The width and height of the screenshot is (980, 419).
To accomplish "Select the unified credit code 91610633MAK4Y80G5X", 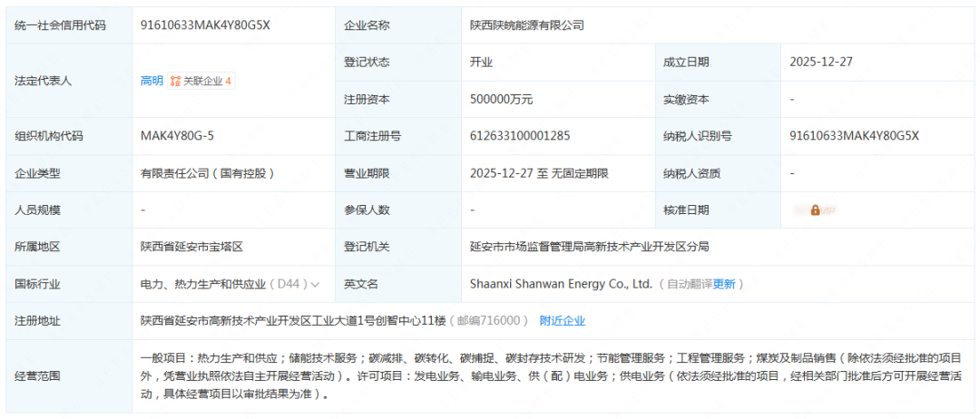I will click(205, 25).
